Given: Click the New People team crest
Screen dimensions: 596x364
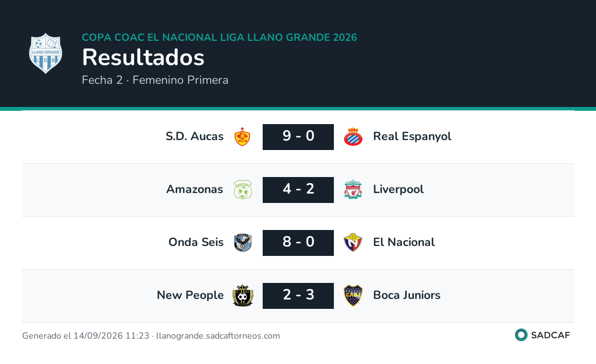Looking at the screenshot, I should click(242, 296).
